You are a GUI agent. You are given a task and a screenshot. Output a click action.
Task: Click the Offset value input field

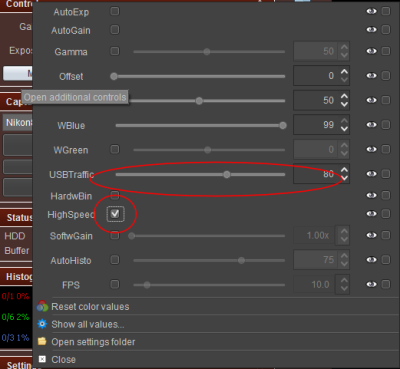[316, 76]
